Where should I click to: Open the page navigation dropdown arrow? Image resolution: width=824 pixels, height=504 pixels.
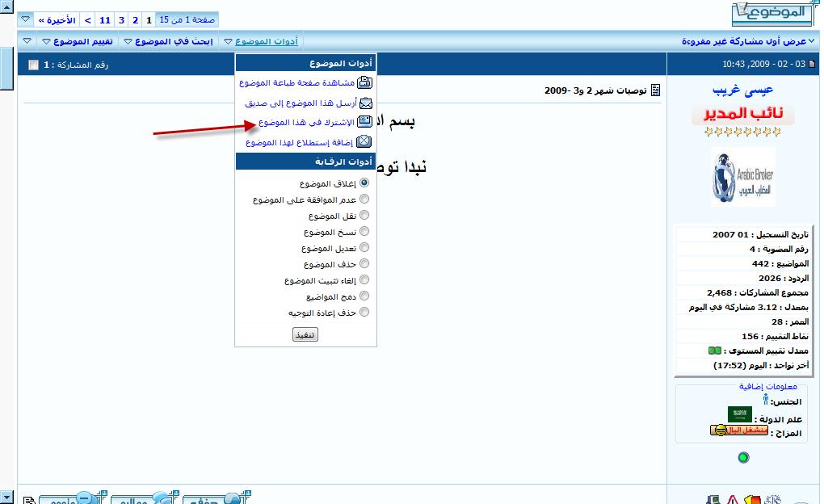coord(25,19)
